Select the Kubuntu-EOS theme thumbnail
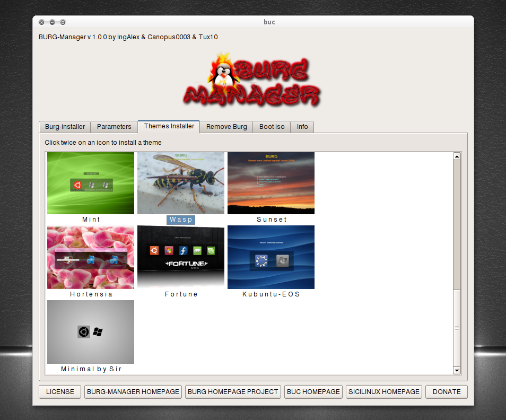Screen dimensions: 506x420 pyautogui.click(x=271, y=257)
